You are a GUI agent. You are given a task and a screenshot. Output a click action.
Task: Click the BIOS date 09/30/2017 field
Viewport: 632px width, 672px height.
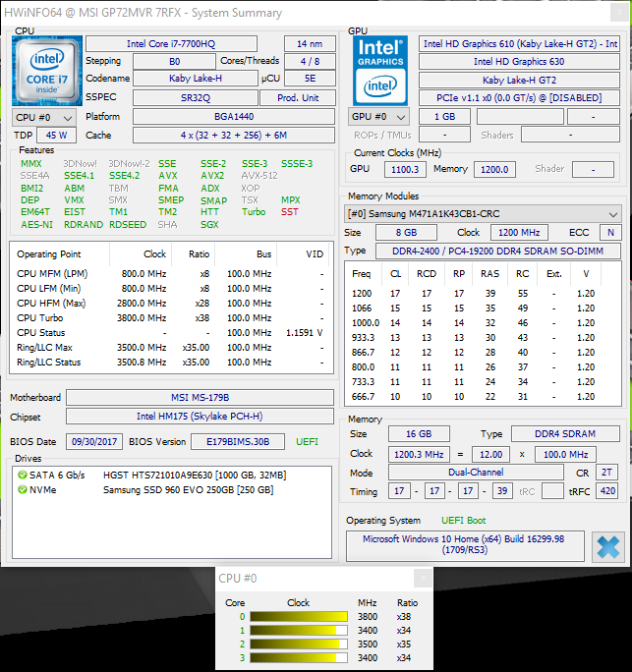coord(94,442)
